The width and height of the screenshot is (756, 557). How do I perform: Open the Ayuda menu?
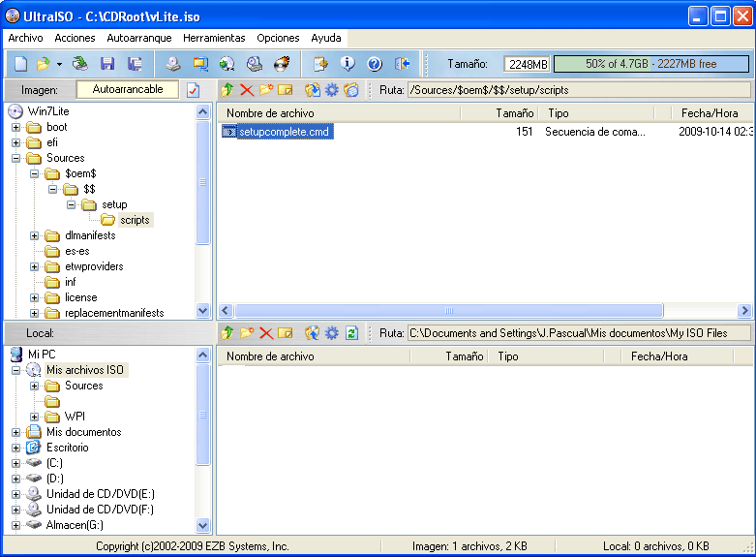(x=326, y=38)
